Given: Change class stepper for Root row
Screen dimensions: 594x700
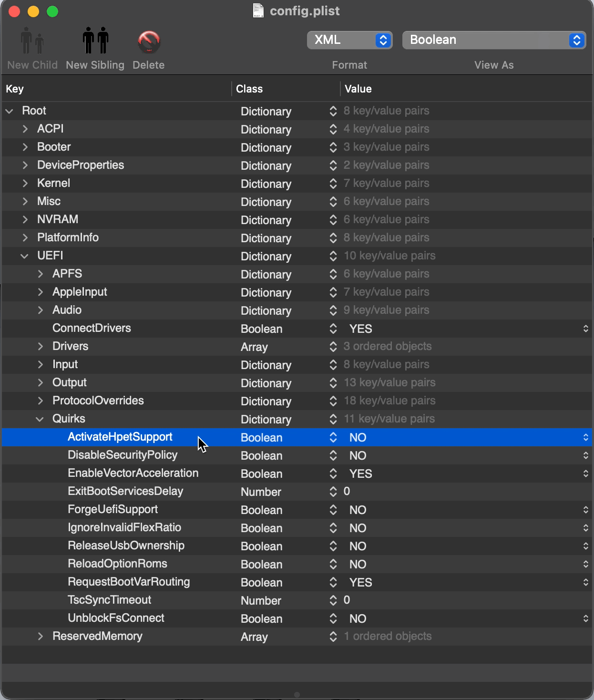Looking at the screenshot, I should coord(333,111).
